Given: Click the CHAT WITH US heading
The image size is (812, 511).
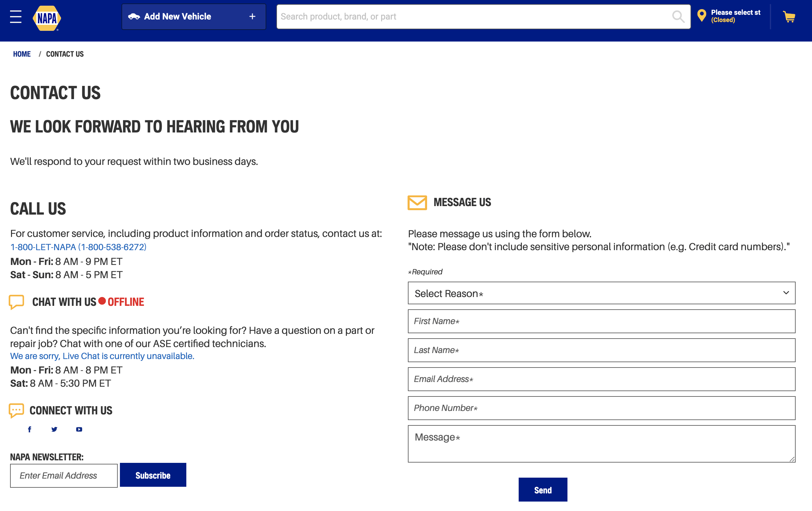Looking at the screenshot, I should pos(64,302).
